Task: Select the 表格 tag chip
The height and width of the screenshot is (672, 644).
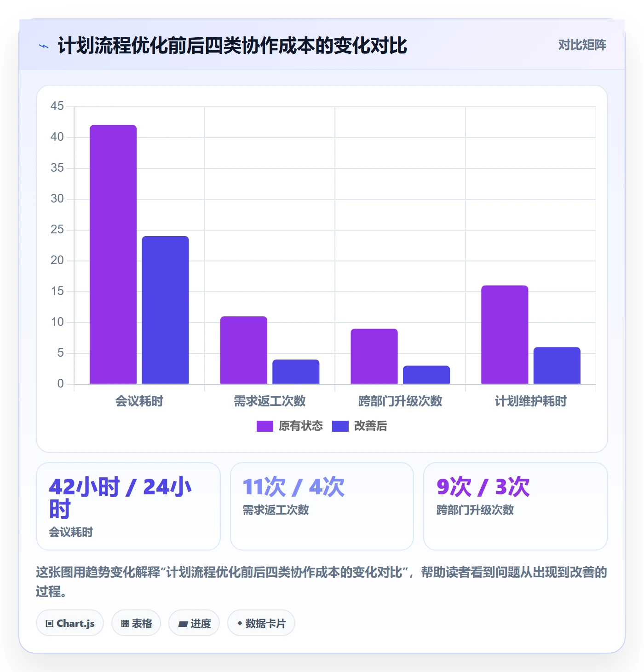Action: pos(136,623)
